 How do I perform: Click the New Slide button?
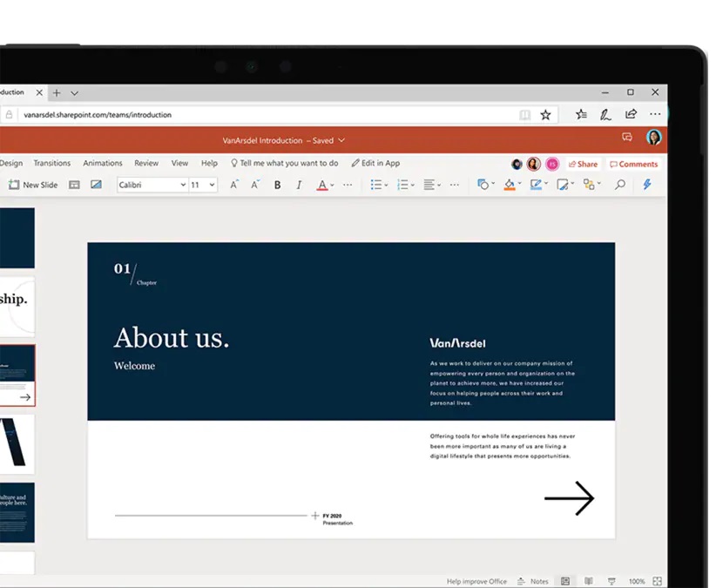(33, 185)
